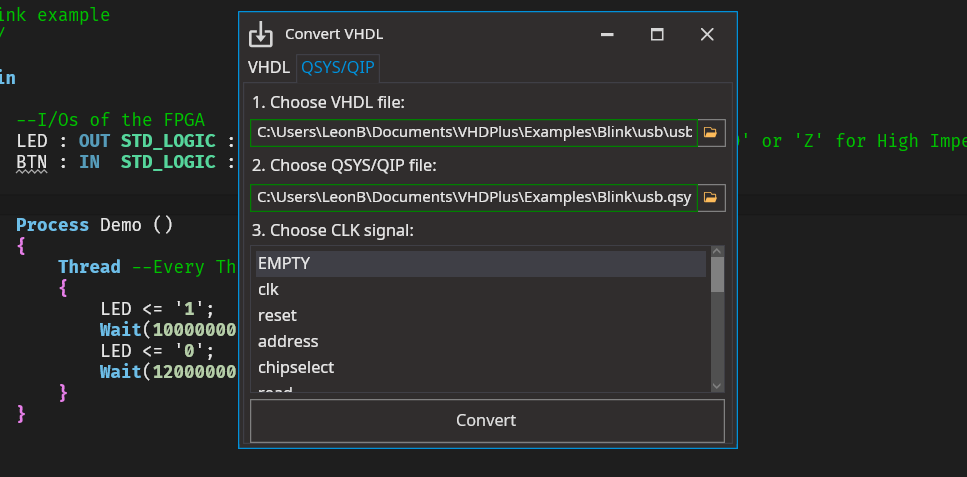Select the address signal entry
The height and width of the screenshot is (477, 967).
click(x=480, y=342)
